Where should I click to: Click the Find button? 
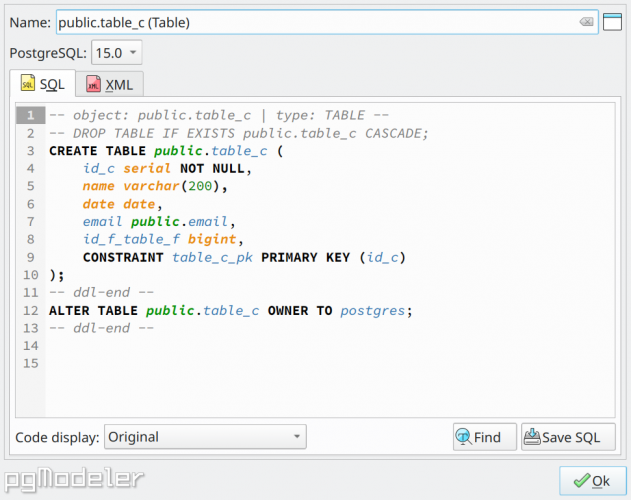[x=485, y=437]
